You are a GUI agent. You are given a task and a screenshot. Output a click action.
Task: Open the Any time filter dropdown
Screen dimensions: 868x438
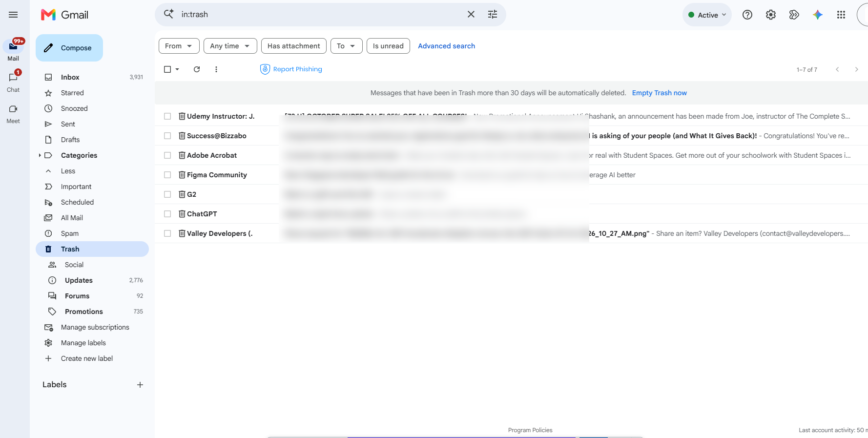(230, 46)
